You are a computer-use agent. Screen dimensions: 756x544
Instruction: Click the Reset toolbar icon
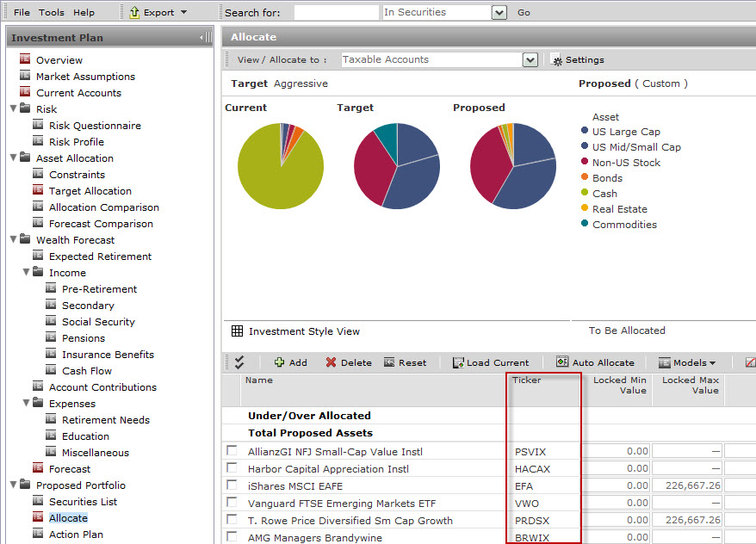(389, 362)
